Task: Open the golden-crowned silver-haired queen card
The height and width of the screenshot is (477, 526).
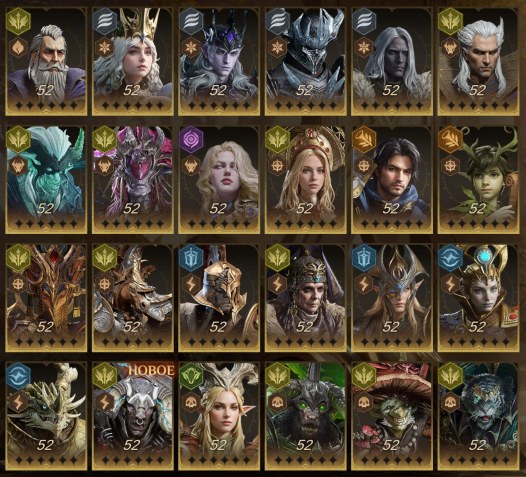Action: point(133,61)
